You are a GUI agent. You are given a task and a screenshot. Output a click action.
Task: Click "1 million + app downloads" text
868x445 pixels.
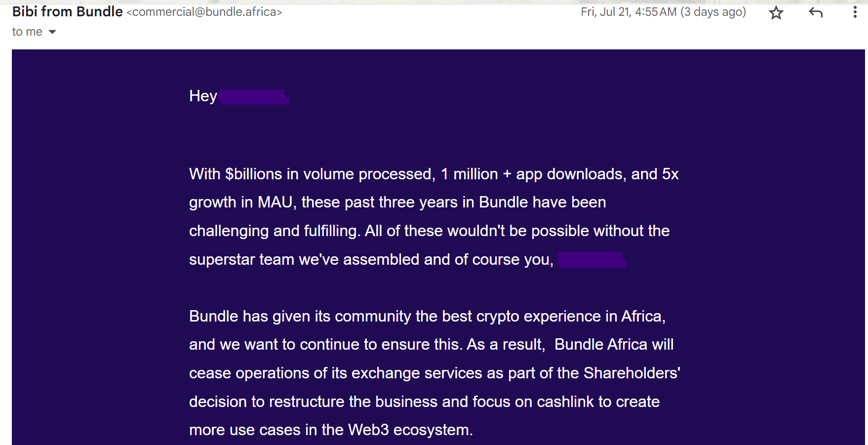tap(534, 174)
